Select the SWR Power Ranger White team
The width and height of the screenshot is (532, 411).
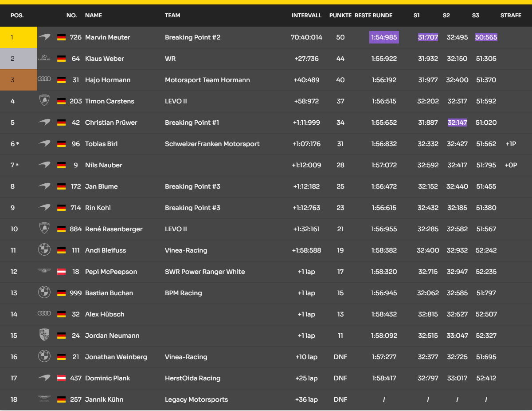point(204,272)
